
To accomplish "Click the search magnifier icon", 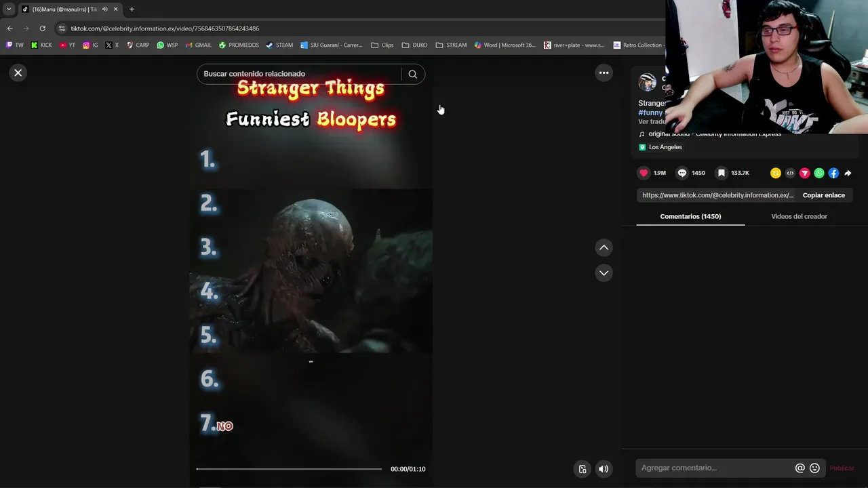I will [x=412, y=74].
